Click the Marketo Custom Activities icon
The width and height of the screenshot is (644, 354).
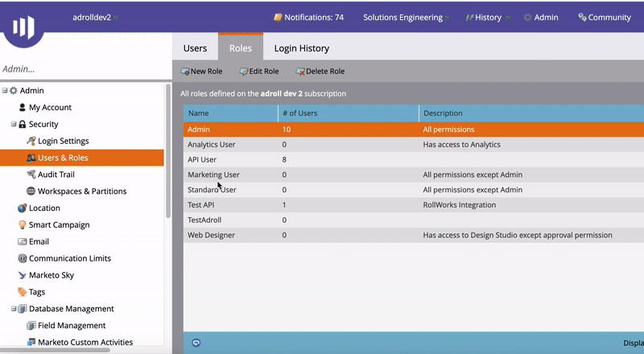[31, 342]
